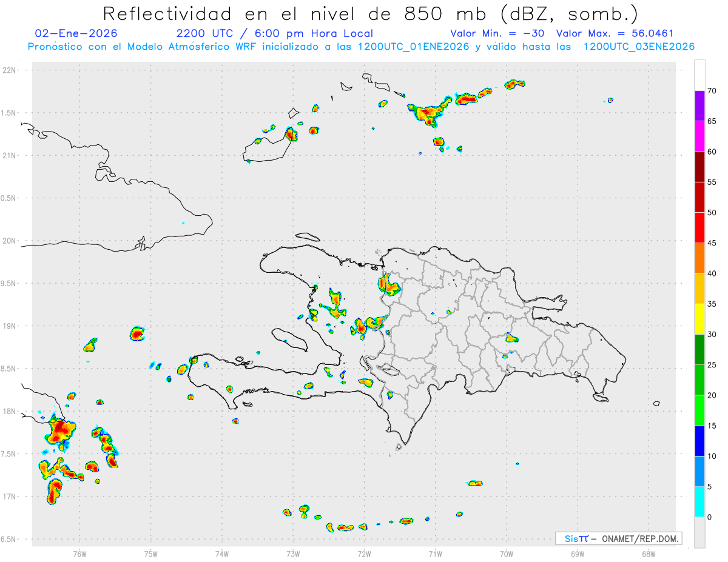Image resolution: width=728 pixels, height=562 pixels.
Task: Click the '76W' longitude axis label
Action: click(x=79, y=554)
